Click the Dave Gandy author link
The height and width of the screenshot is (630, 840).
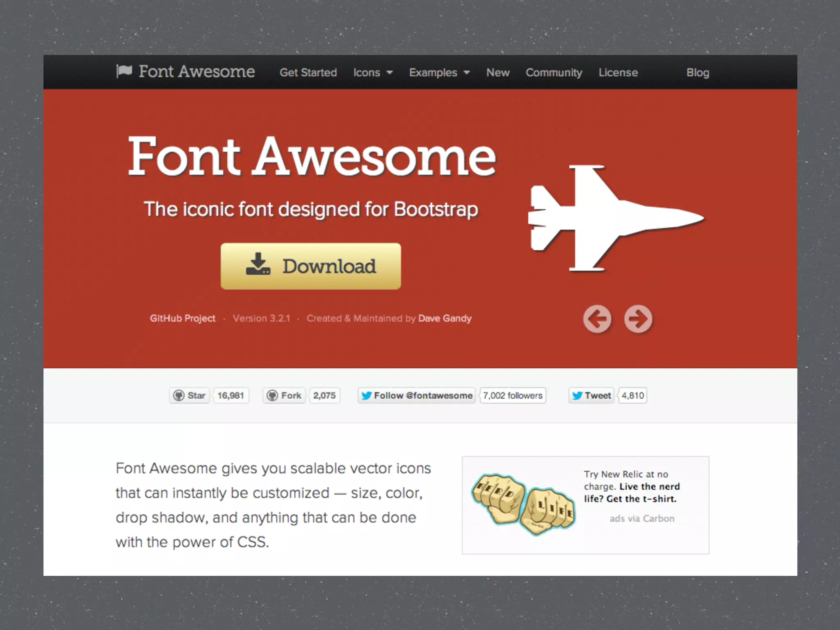pyautogui.click(x=445, y=318)
